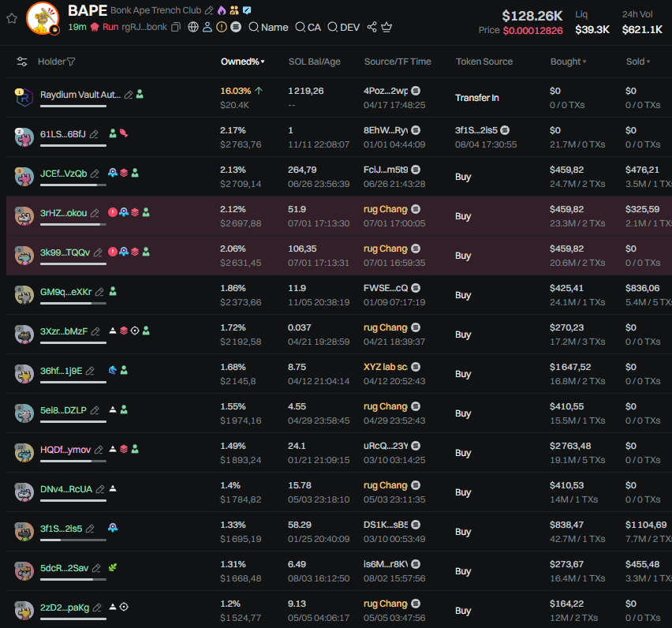This screenshot has width=672, height=628.
Task: Click the white triangle icon beside DNv4...RcUA
Action: click(x=113, y=488)
